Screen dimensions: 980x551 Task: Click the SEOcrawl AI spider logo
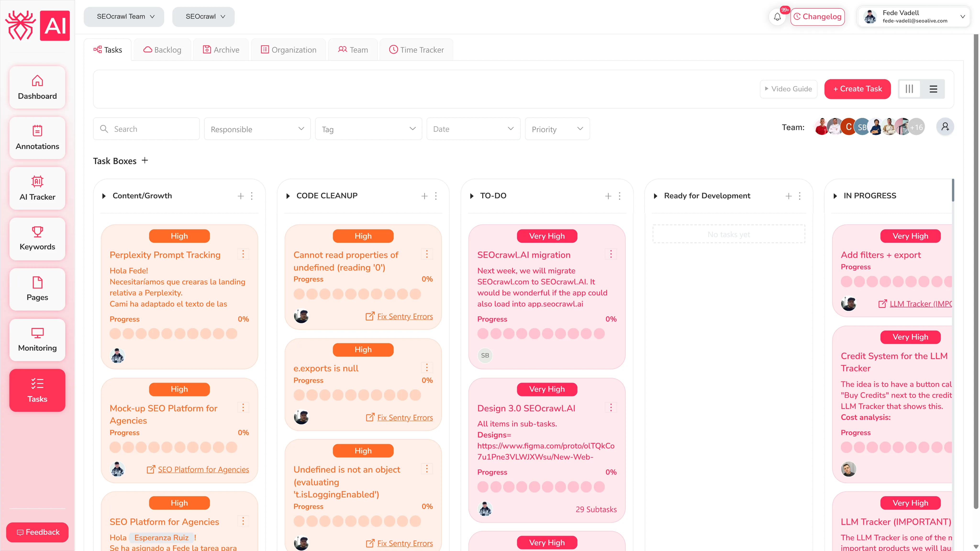tap(37, 26)
